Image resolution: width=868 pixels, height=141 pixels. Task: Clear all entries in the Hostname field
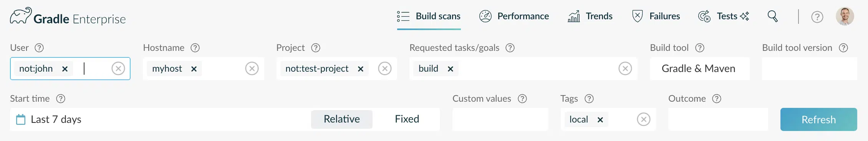coord(252,69)
